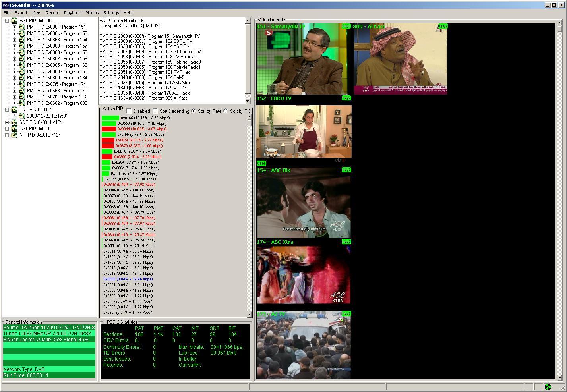Expand the NIT PID 0x0010 node

point(7,135)
